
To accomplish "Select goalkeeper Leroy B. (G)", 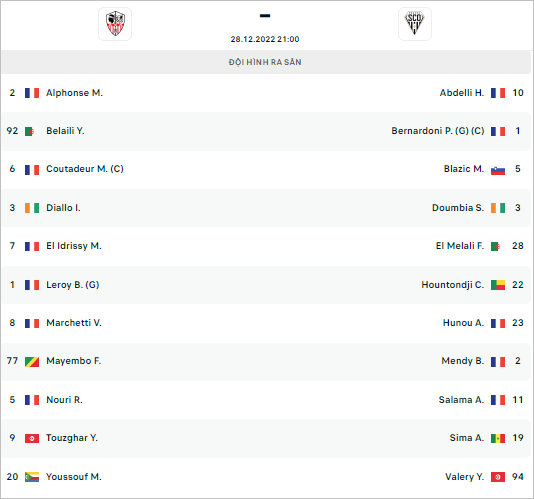I will click(x=73, y=285).
